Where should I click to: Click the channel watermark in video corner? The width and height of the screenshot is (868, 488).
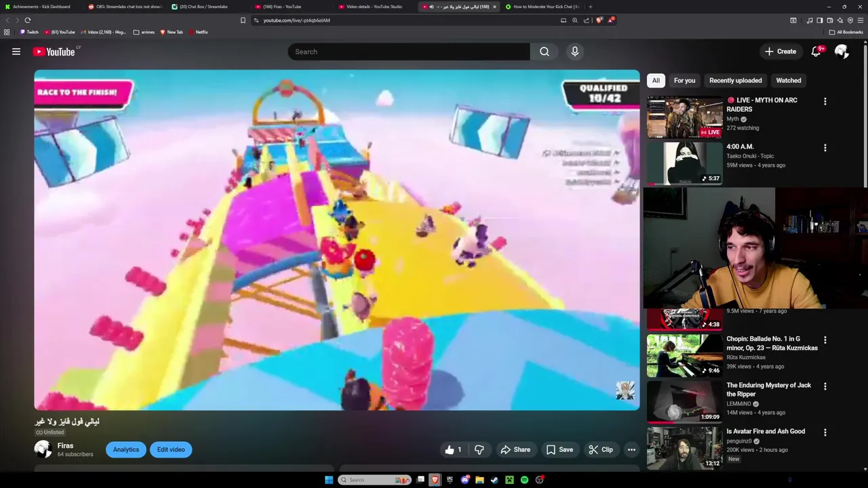[625, 390]
